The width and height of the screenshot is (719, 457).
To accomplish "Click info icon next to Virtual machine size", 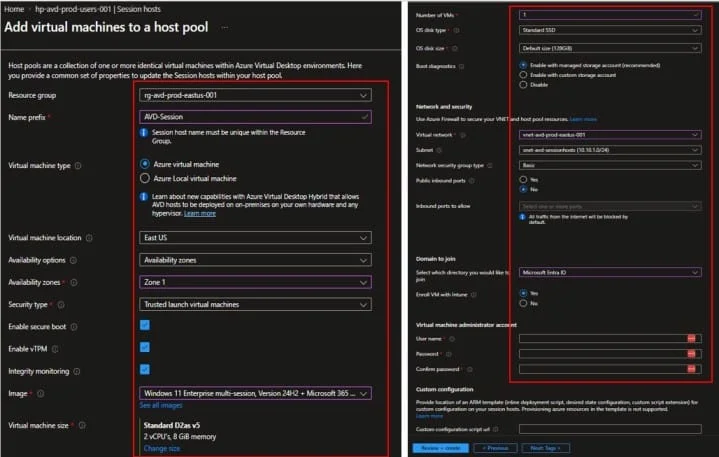I will click(x=82, y=426).
